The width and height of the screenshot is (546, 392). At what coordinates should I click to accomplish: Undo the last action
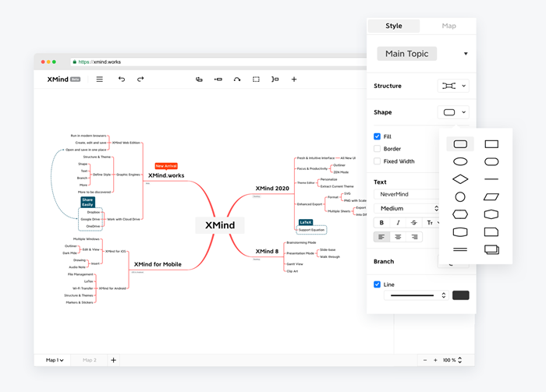122,79
